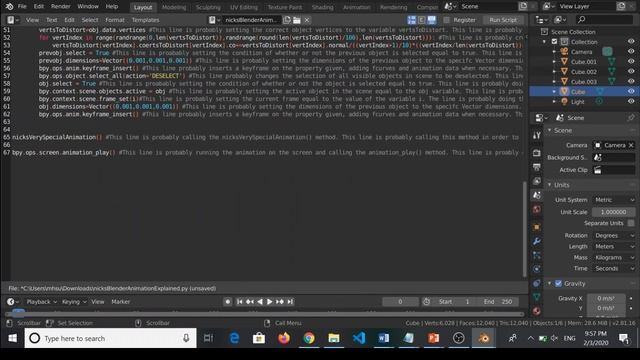Open the outliner display mode dropdown
The image size is (640, 360).
tap(541, 20)
